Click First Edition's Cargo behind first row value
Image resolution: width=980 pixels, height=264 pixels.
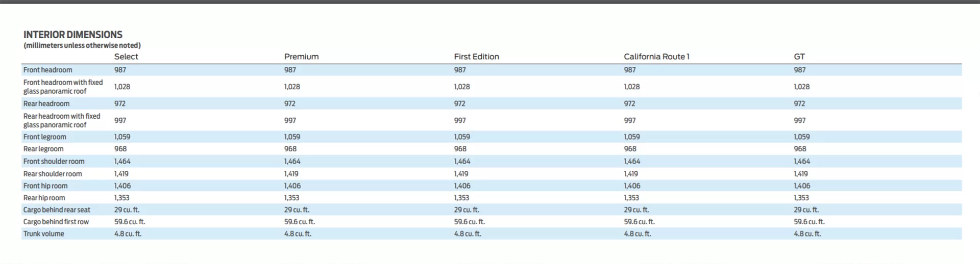[x=469, y=222]
